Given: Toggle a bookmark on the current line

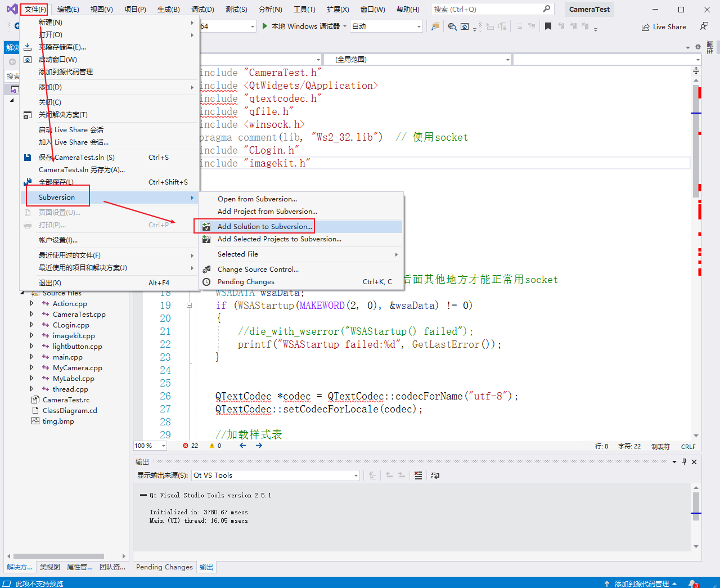Looking at the screenshot, I should point(548,26).
